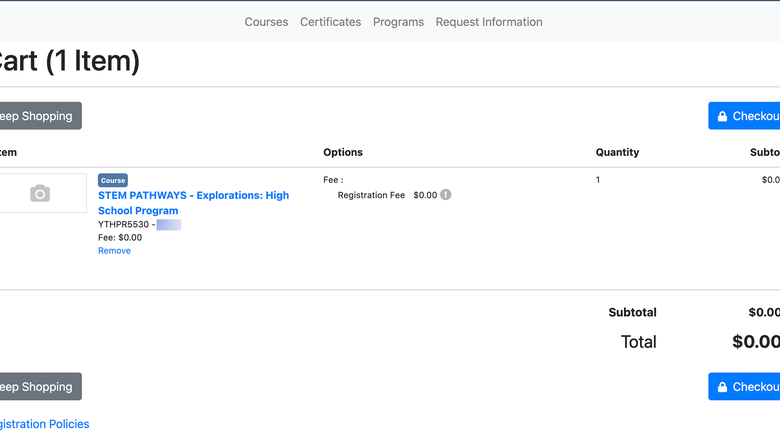Open the Registration Policies link
780x439 pixels.
[44, 424]
